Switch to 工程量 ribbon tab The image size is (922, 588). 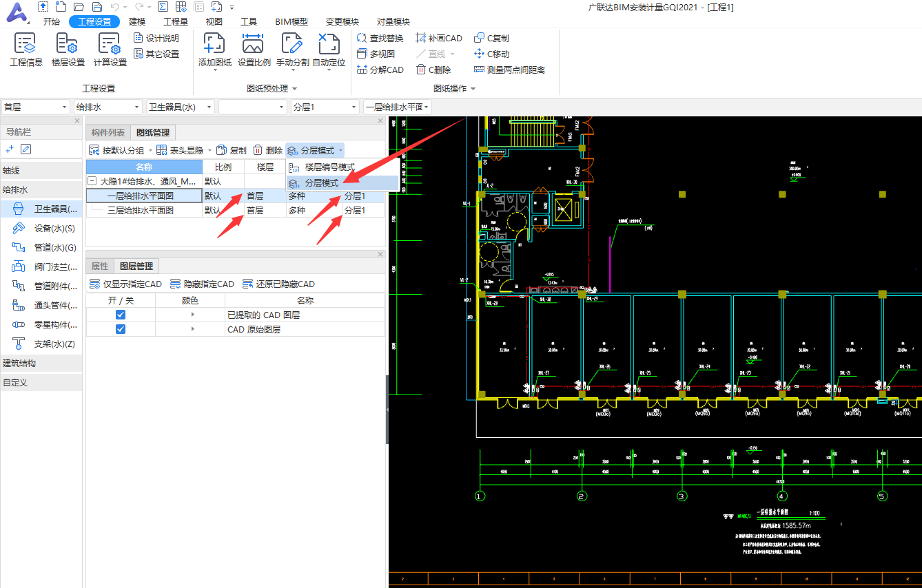click(x=176, y=21)
